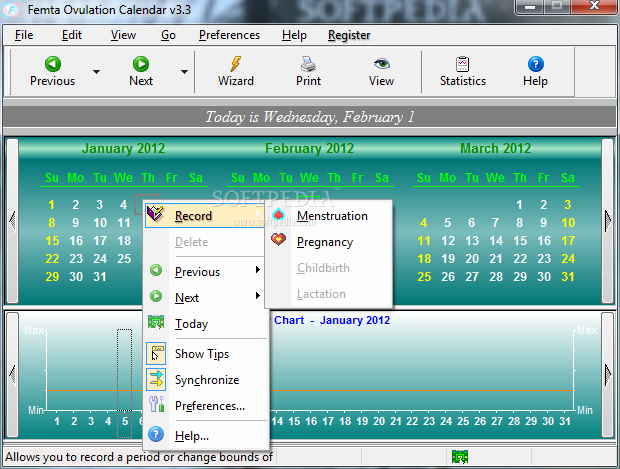Click the Pregnancy heart icon
Image resolution: width=620 pixels, height=469 pixels.
pos(279,239)
